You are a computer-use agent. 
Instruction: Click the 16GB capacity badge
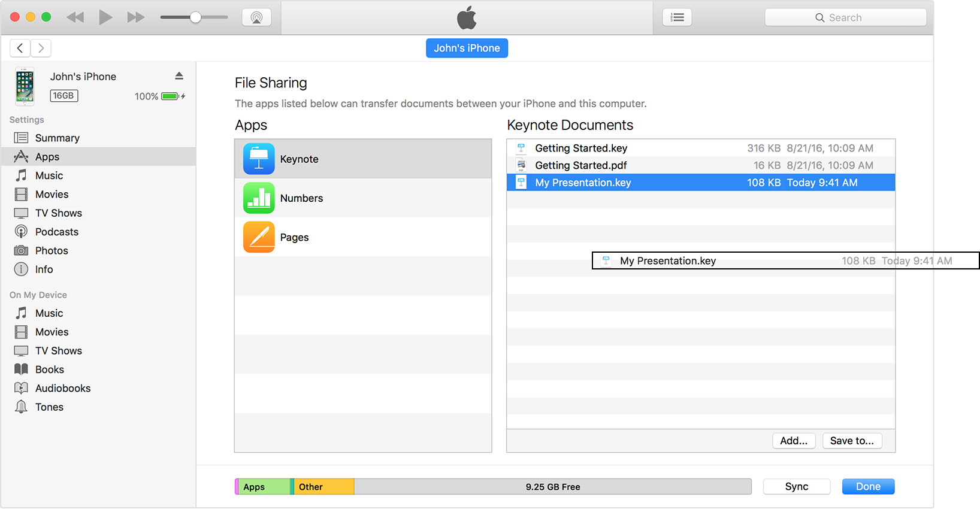tap(64, 96)
